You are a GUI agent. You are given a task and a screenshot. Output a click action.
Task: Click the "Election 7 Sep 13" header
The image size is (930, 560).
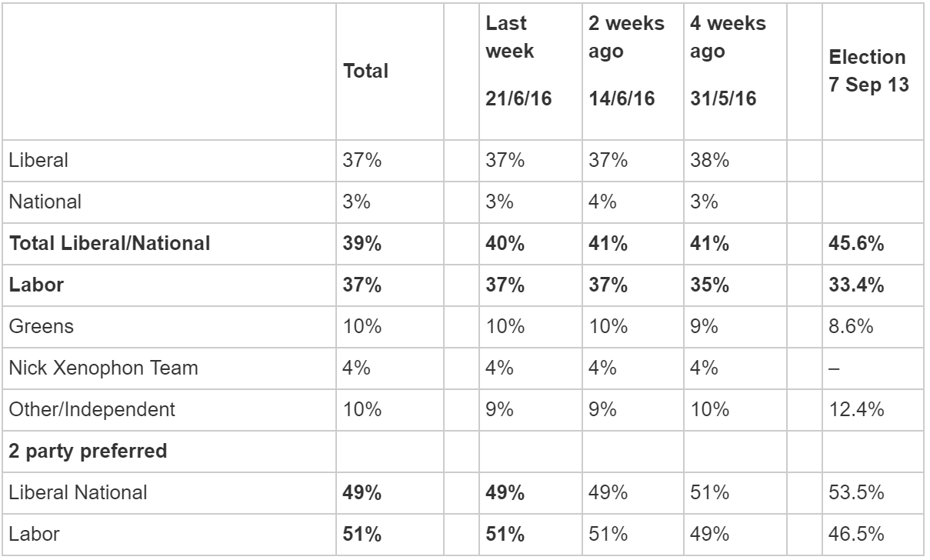tap(868, 72)
